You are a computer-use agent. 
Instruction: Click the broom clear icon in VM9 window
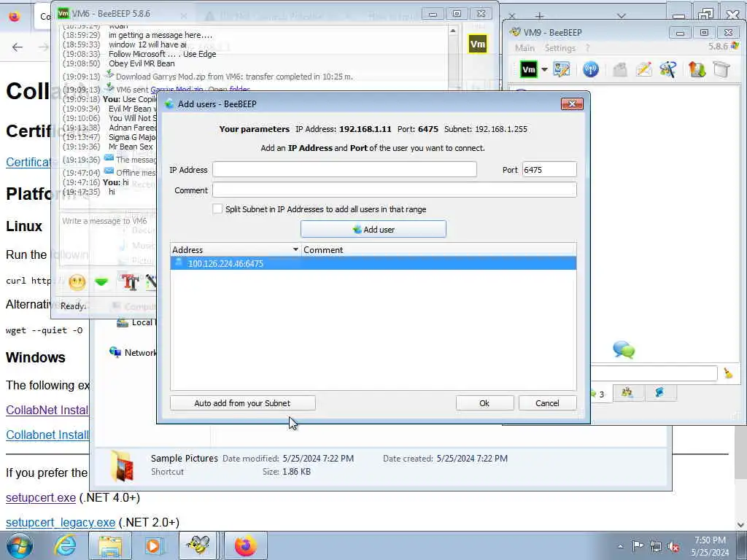click(x=728, y=373)
